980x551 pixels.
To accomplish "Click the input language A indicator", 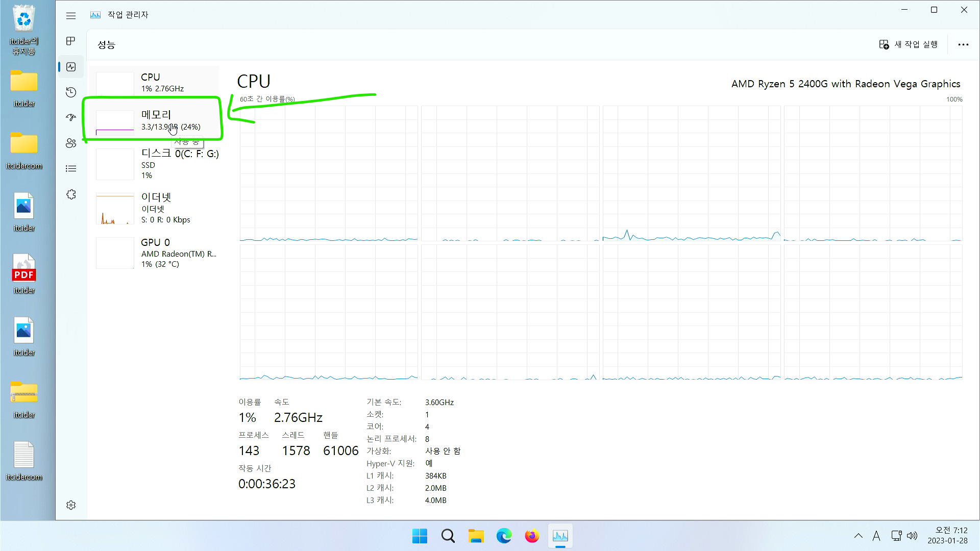I will [876, 536].
